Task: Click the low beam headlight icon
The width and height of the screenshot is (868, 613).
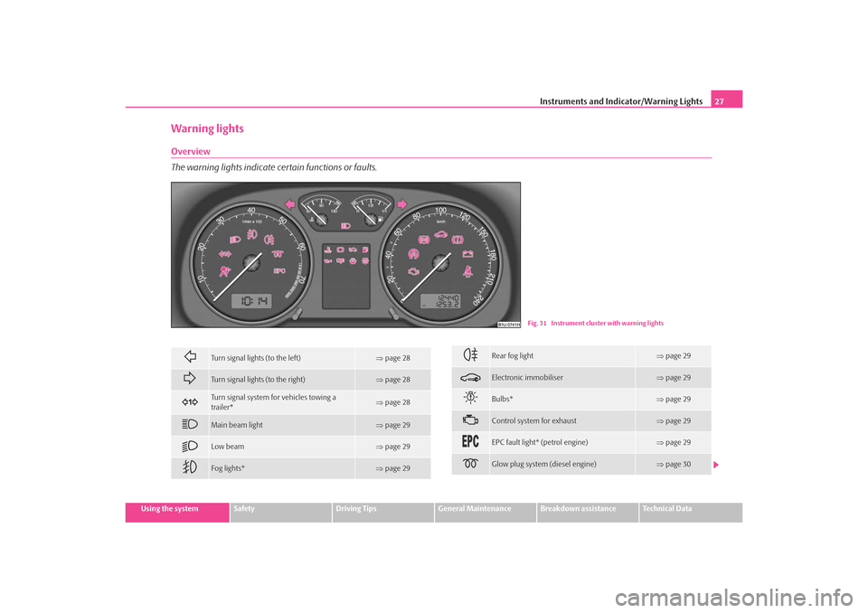Action: point(190,446)
